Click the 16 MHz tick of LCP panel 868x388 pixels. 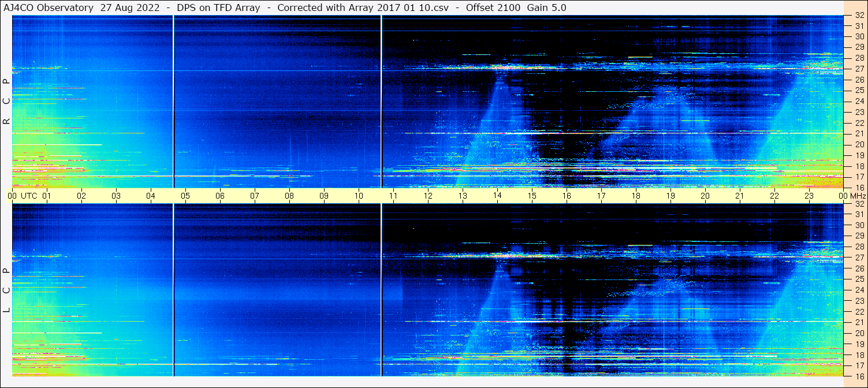click(x=859, y=376)
